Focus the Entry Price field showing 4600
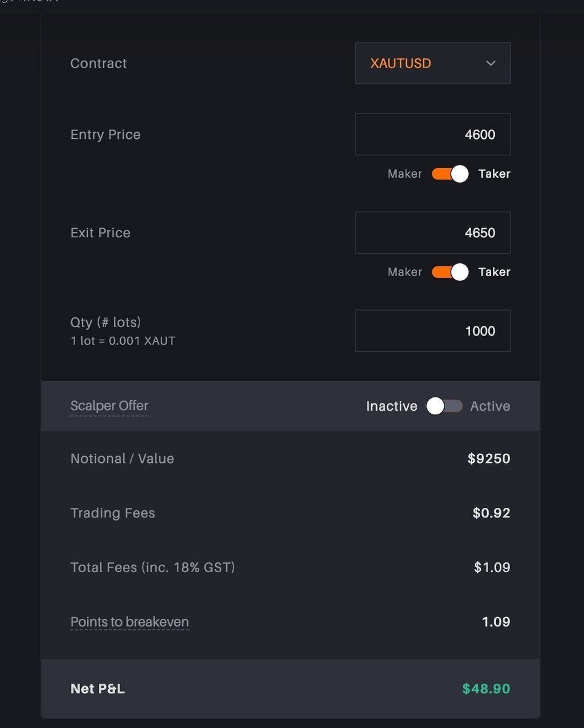This screenshot has height=728, width=584. pos(432,134)
